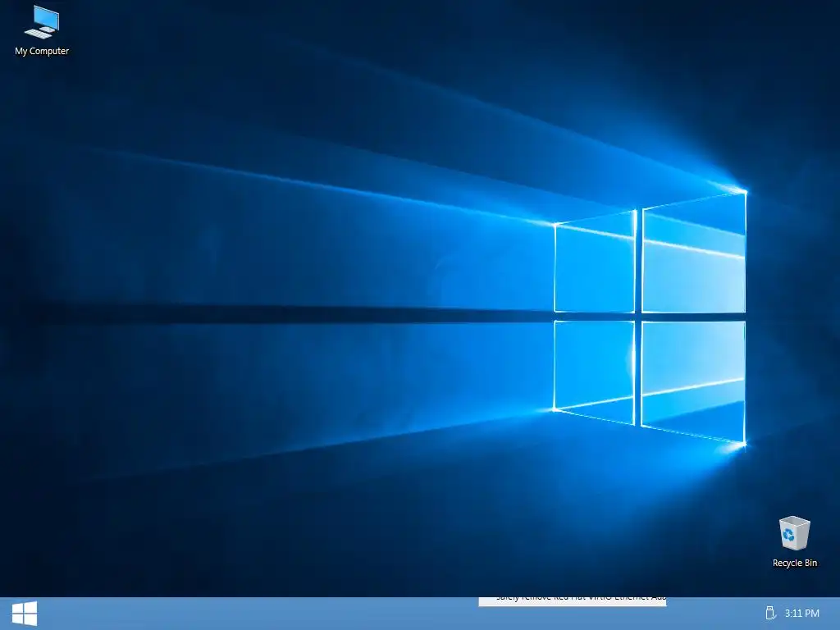Select the My Computer desktop icon

[43, 30]
